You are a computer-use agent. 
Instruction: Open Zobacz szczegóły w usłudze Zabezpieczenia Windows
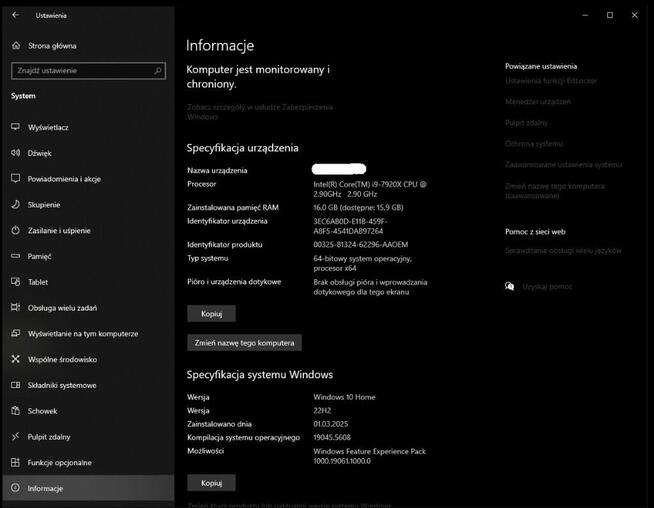[260, 112]
